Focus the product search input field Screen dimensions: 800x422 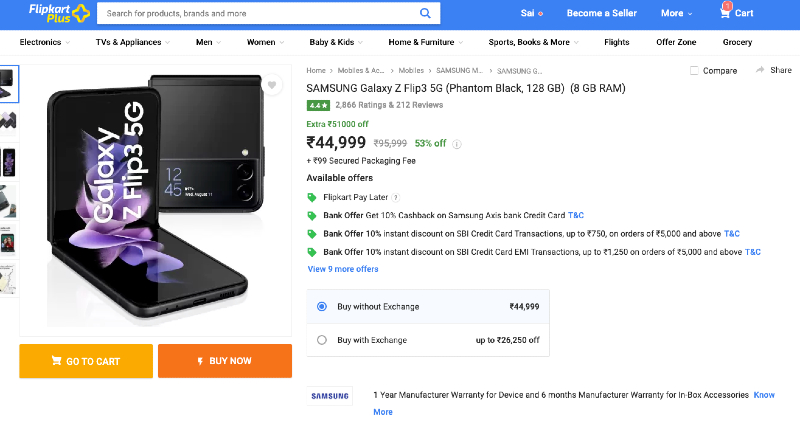point(260,14)
